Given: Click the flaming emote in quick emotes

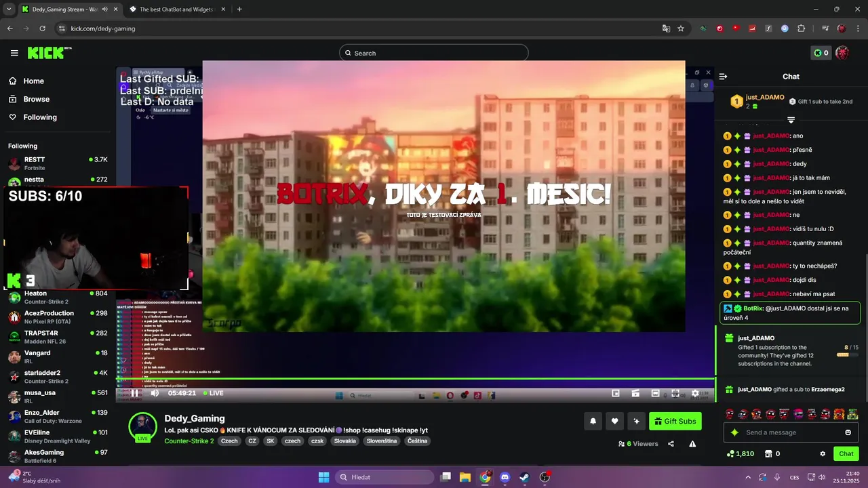Looking at the screenshot, I should 839,414.
